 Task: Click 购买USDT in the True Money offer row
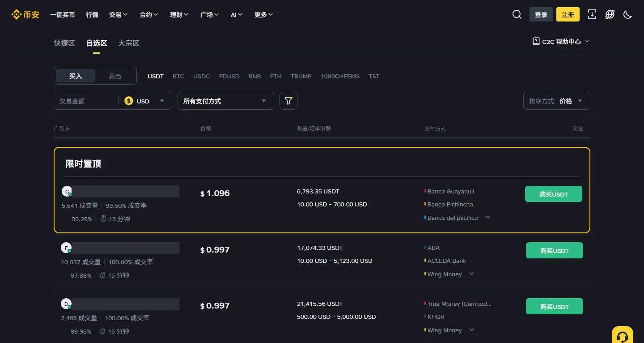[x=555, y=306]
